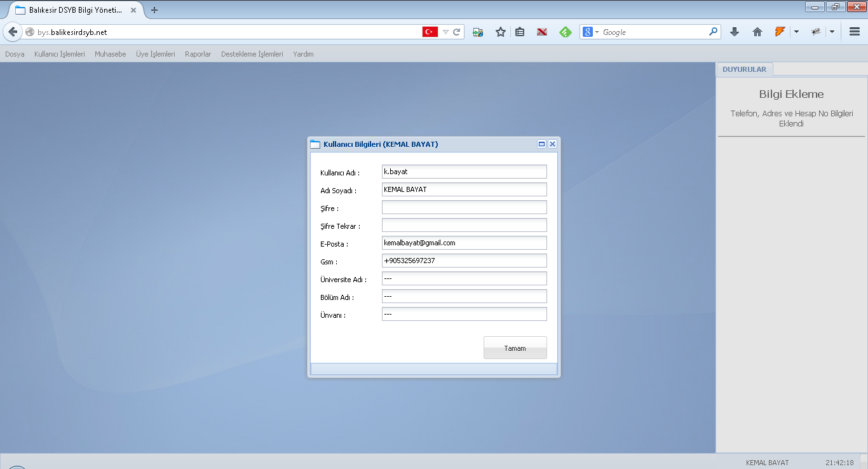Go to the browser home page icon
This screenshot has width=868, height=469.
(x=757, y=32)
